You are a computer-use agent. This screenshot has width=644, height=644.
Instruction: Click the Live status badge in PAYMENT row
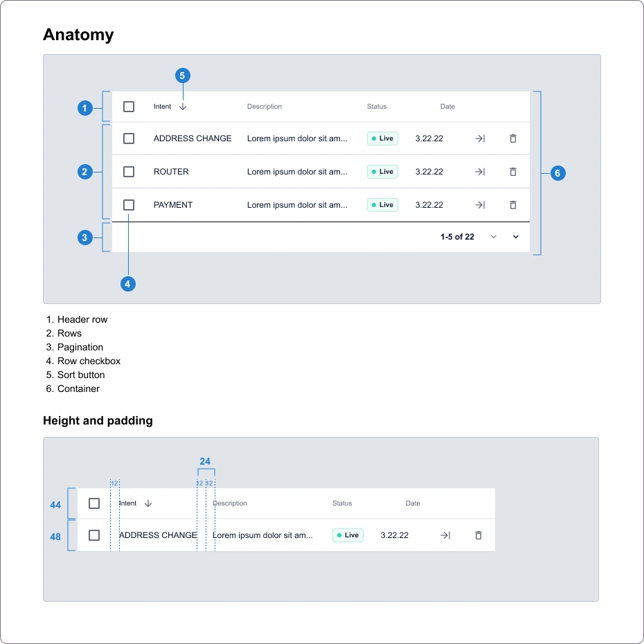point(382,205)
